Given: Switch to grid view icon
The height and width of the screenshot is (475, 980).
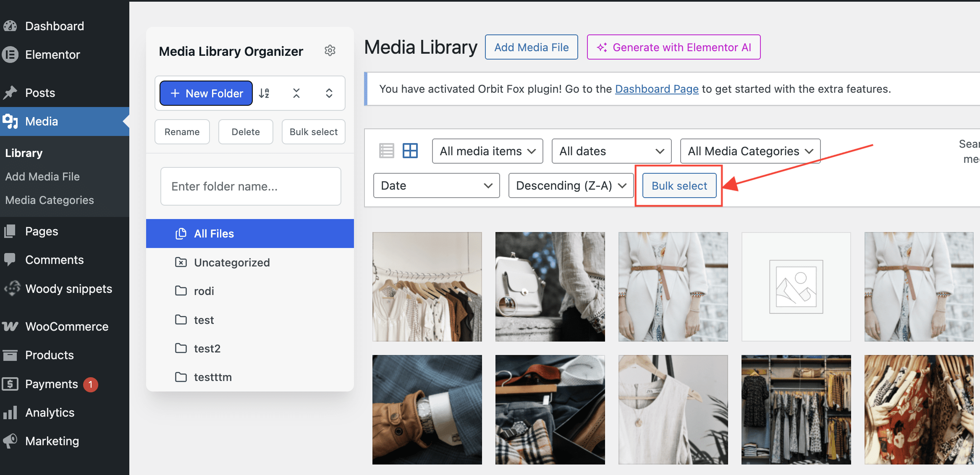Looking at the screenshot, I should [410, 151].
